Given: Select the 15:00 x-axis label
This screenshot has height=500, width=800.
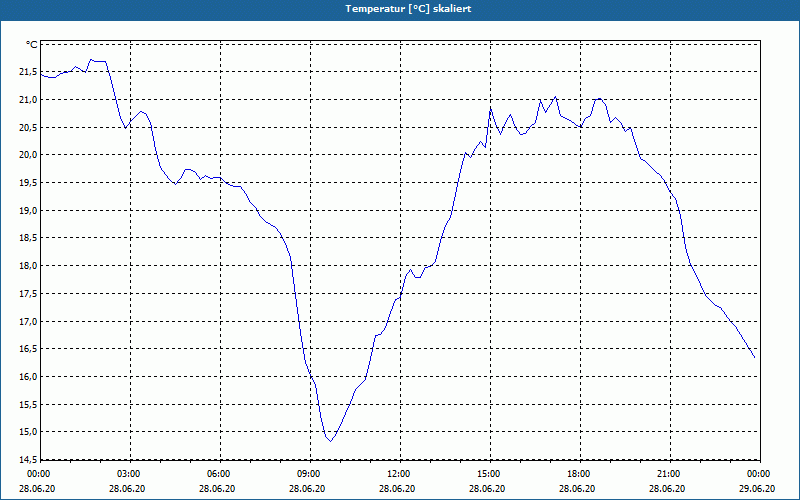Looking at the screenshot, I should point(490,474).
